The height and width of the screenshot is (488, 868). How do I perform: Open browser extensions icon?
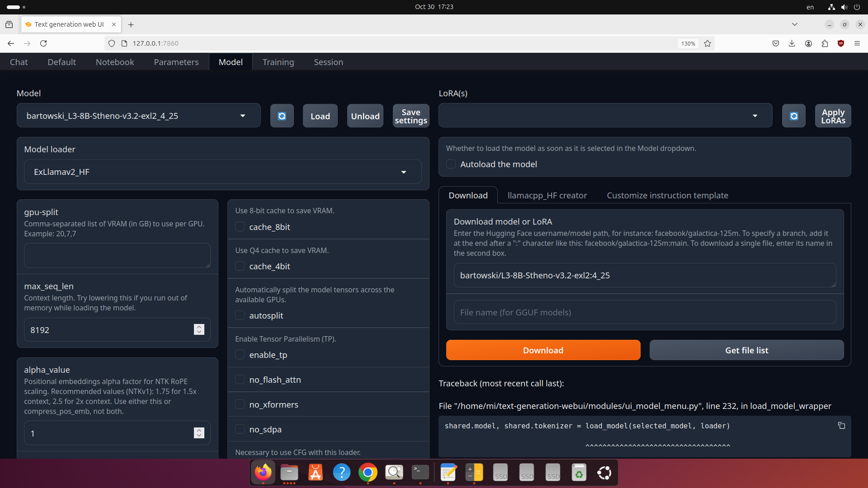coord(825,43)
